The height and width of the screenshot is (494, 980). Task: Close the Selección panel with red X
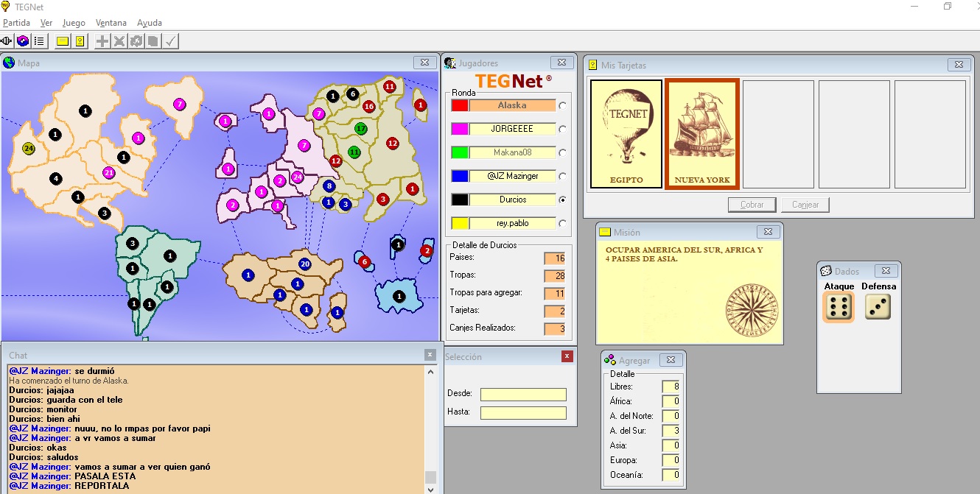pyautogui.click(x=567, y=356)
